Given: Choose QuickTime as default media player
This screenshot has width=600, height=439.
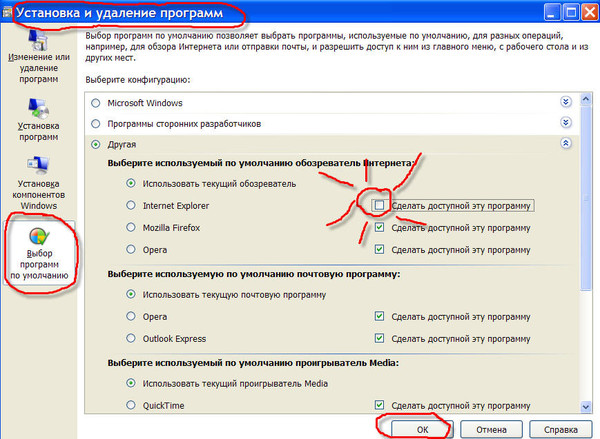Looking at the screenshot, I should (x=131, y=405).
